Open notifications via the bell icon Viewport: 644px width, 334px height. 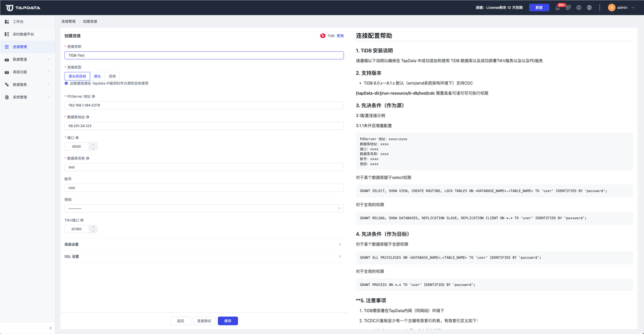coord(557,8)
